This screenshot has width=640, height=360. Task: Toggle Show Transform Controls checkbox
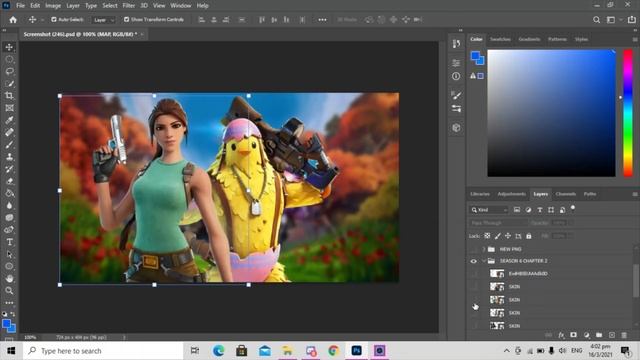pos(127,20)
